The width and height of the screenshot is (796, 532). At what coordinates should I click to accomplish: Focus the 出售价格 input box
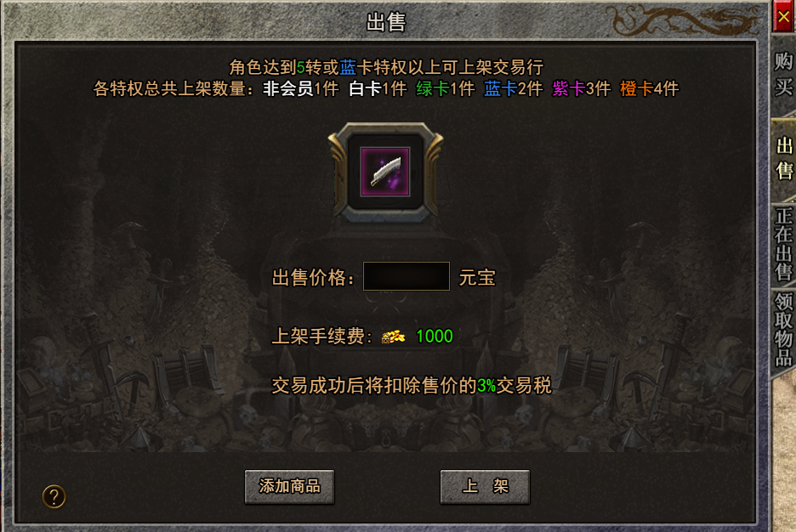[x=407, y=276]
